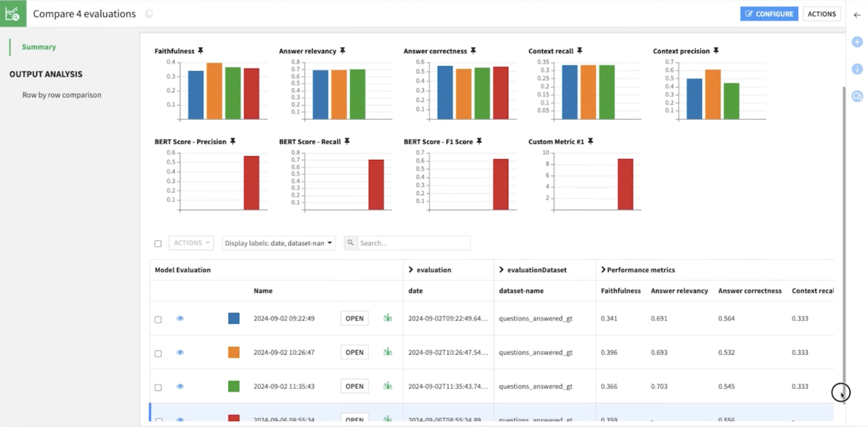868x427 pixels.
Task: Select Summary in the left sidebar
Action: tap(39, 46)
